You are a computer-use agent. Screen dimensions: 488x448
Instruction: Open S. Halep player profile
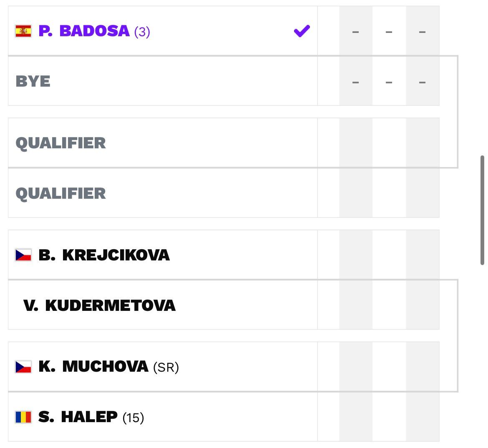(78, 417)
